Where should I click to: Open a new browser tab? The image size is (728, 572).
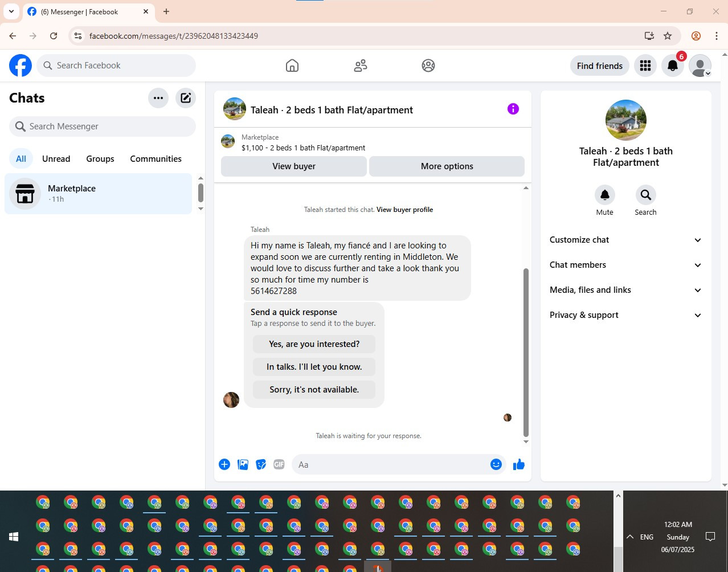tap(166, 11)
